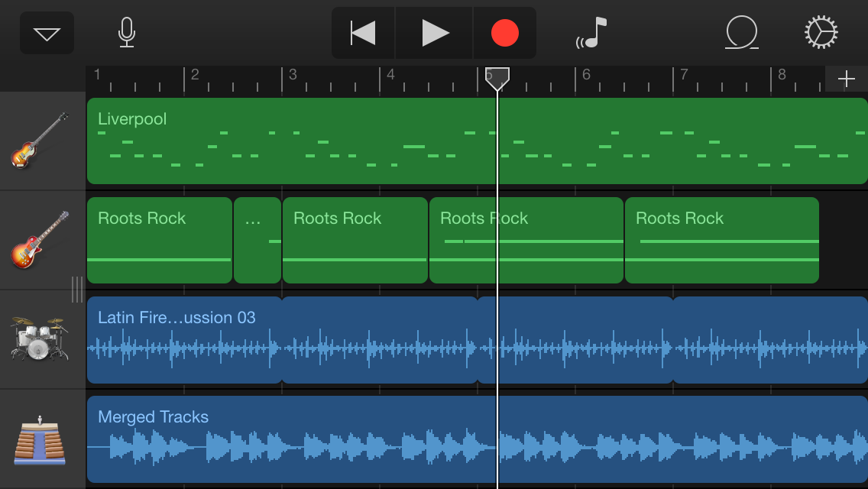Start playback with the Play button

pos(435,33)
